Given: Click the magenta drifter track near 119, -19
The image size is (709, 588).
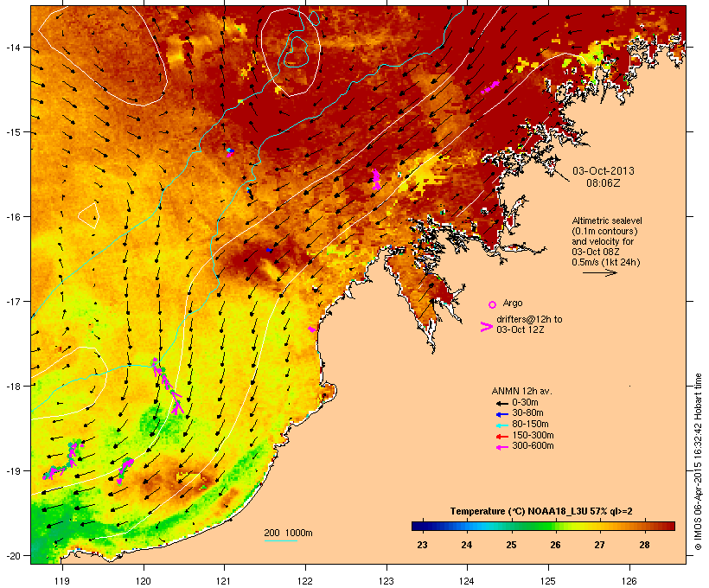Looking at the screenshot, I should [x=63, y=460].
